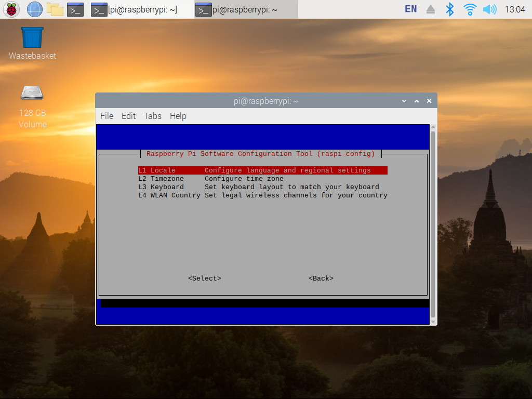Viewport: 532px width, 399px height.
Task: Go back with the <Back> button
Action: tap(321, 278)
